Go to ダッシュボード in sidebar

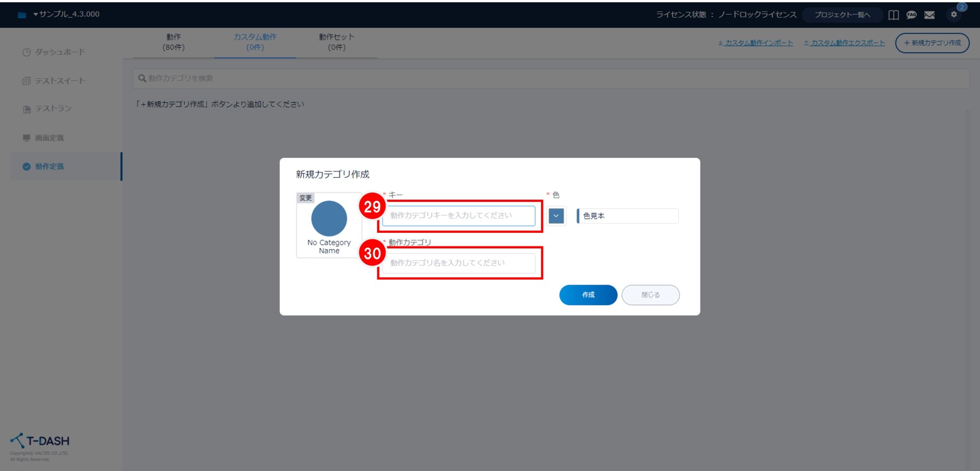click(x=60, y=52)
